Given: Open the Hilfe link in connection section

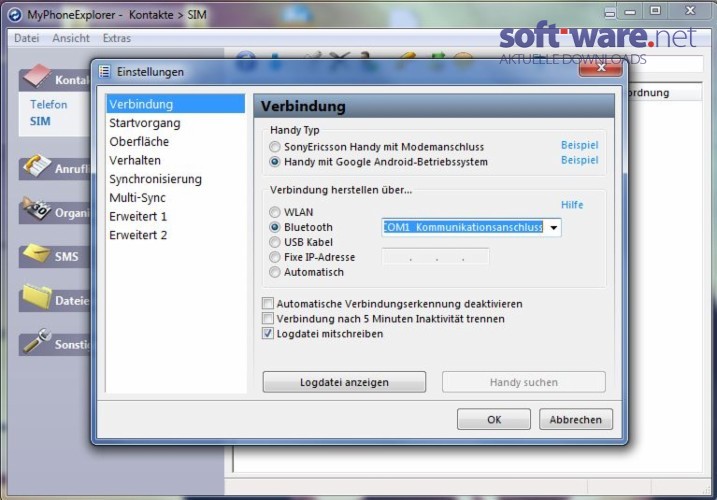Looking at the screenshot, I should (x=572, y=205).
